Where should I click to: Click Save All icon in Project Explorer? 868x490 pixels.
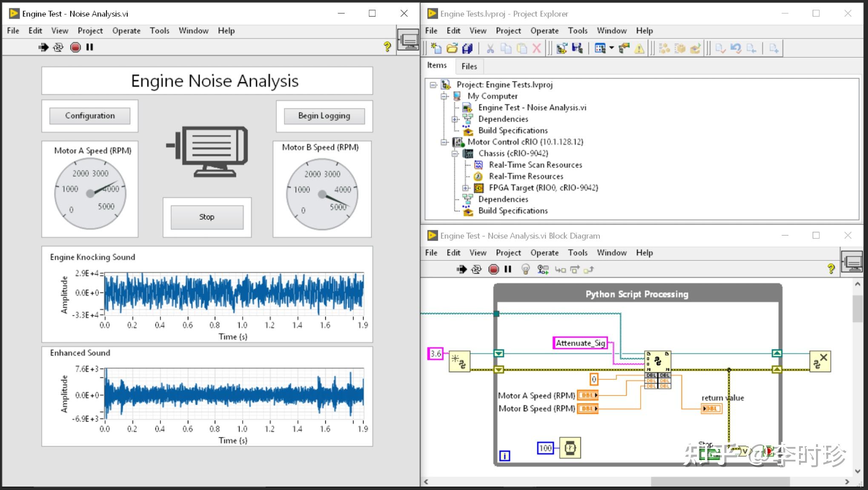pos(467,49)
